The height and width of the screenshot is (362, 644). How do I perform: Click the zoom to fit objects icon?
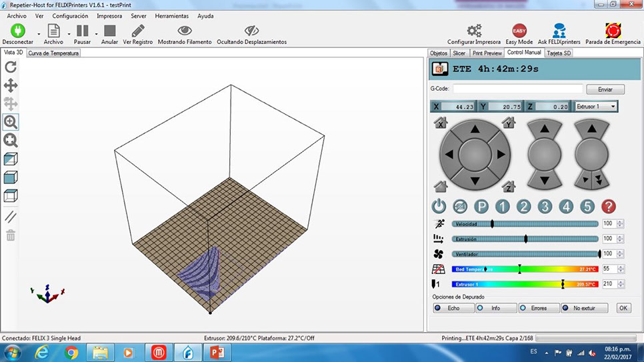pyautogui.click(x=11, y=141)
